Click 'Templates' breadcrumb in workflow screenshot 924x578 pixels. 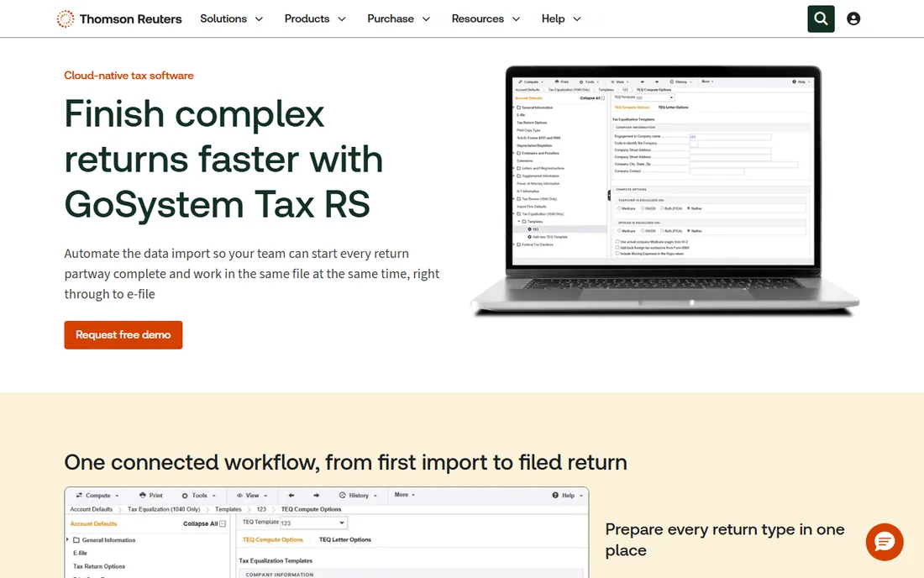[x=228, y=509]
